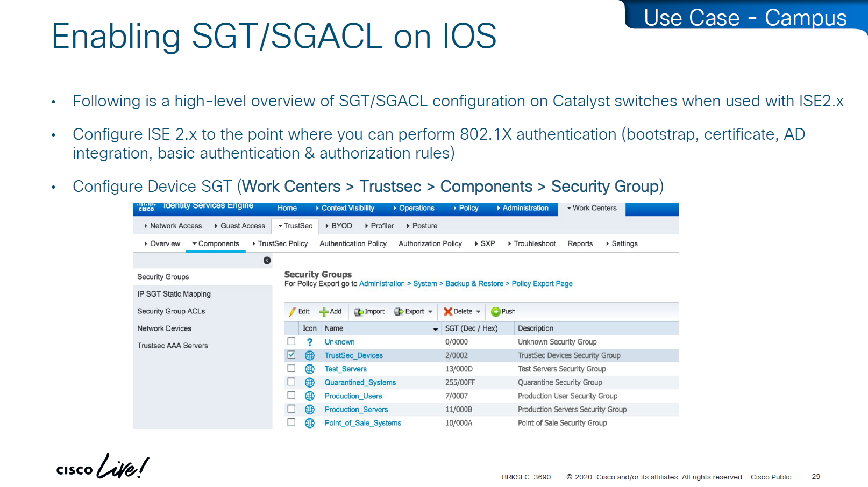Uncheck the TrustSec_Devices row checkbox
The width and height of the screenshot is (868, 487).
291,355
